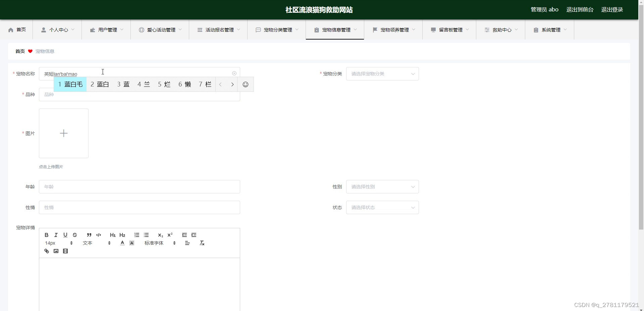The height and width of the screenshot is (311, 644).
Task: Clear text formatting in the editor
Action: tap(202, 243)
